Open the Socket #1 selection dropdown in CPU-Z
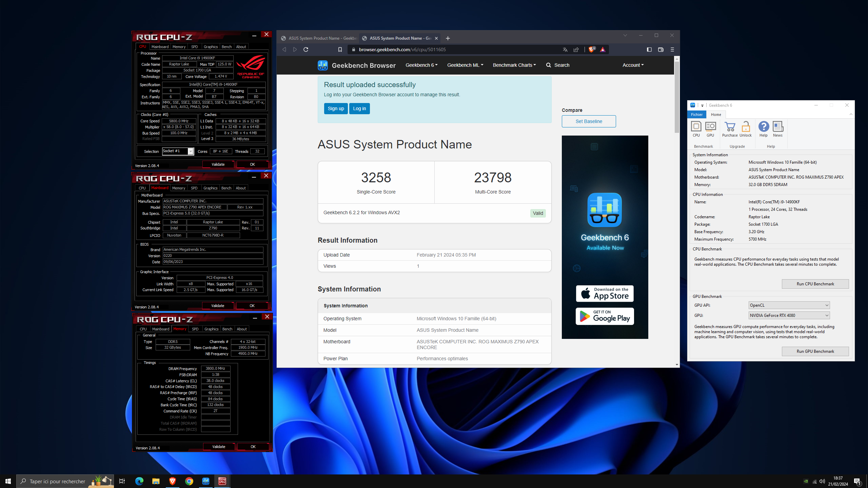This screenshot has width=868, height=488. [x=178, y=151]
